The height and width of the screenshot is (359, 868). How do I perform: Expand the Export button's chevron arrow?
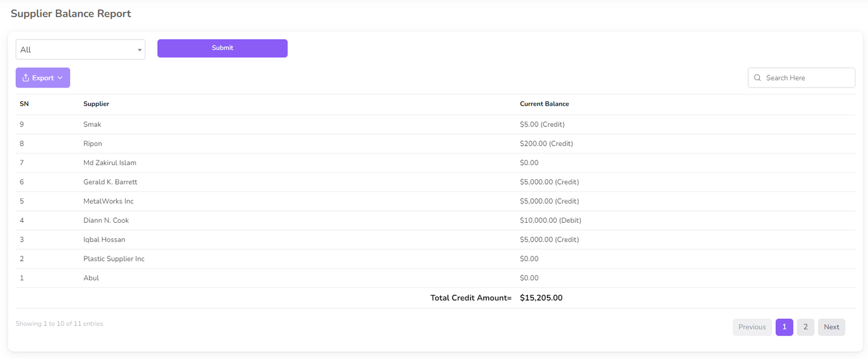tap(60, 78)
